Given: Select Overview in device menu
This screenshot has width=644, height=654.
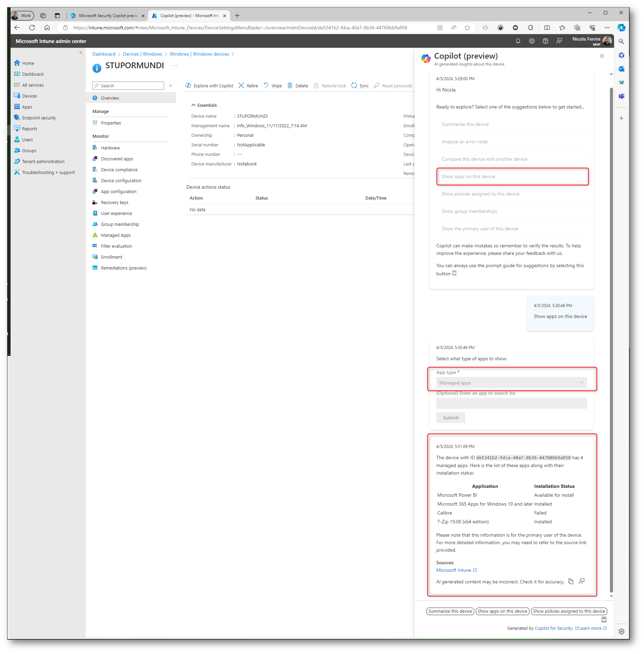Looking at the screenshot, I should [131, 98].
